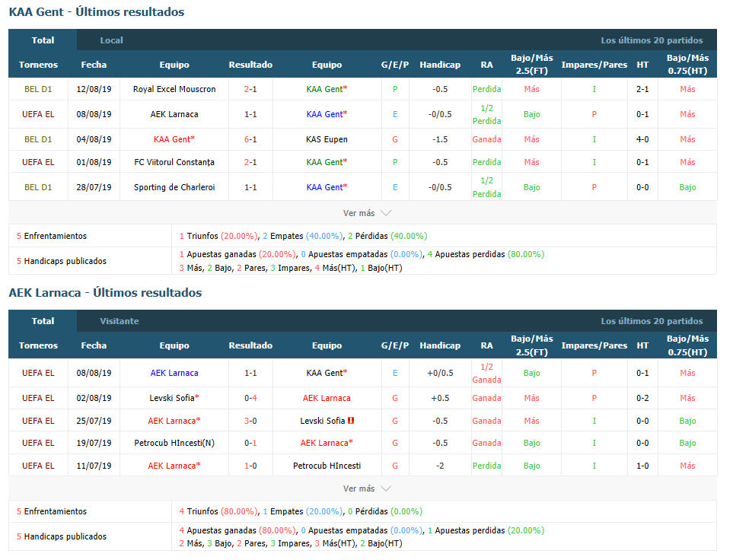Click 'KAA Gent - Últimos resultados' heading
Image resolution: width=733 pixels, height=560 pixels.
coord(97,12)
